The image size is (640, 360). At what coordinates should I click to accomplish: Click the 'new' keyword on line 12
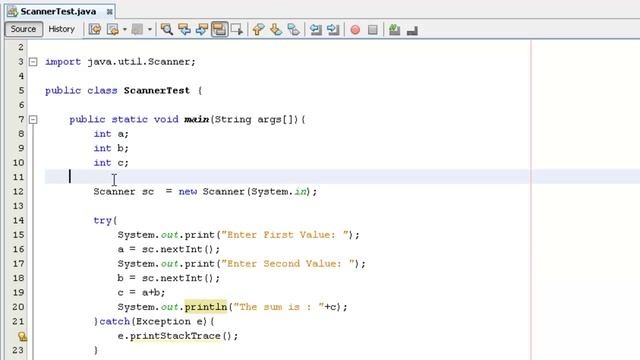[x=188, y=191]
